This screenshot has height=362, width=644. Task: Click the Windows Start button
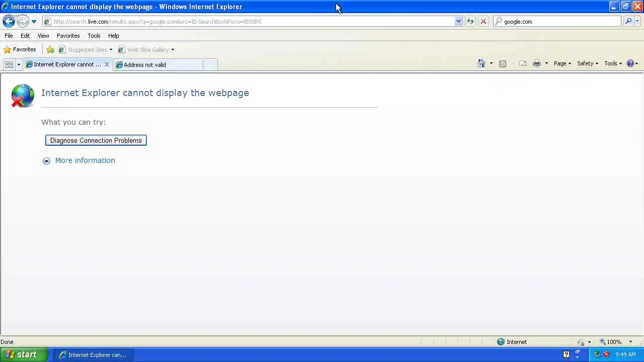click(24, 354)
